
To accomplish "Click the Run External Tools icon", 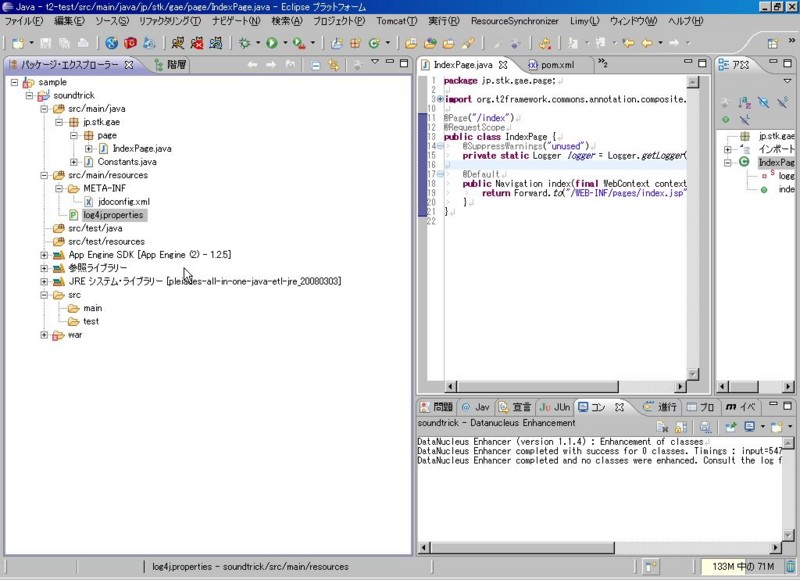I will click(x=298, y=43).
